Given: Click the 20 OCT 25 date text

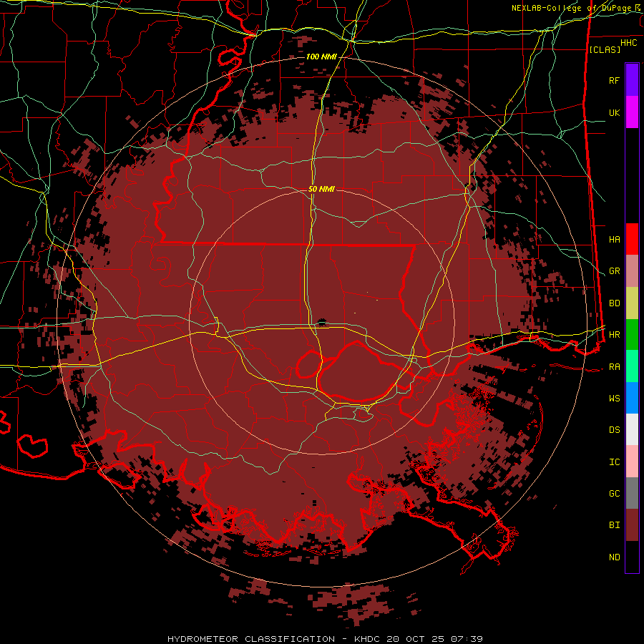Looking at the screenshot, I should 416,639.
